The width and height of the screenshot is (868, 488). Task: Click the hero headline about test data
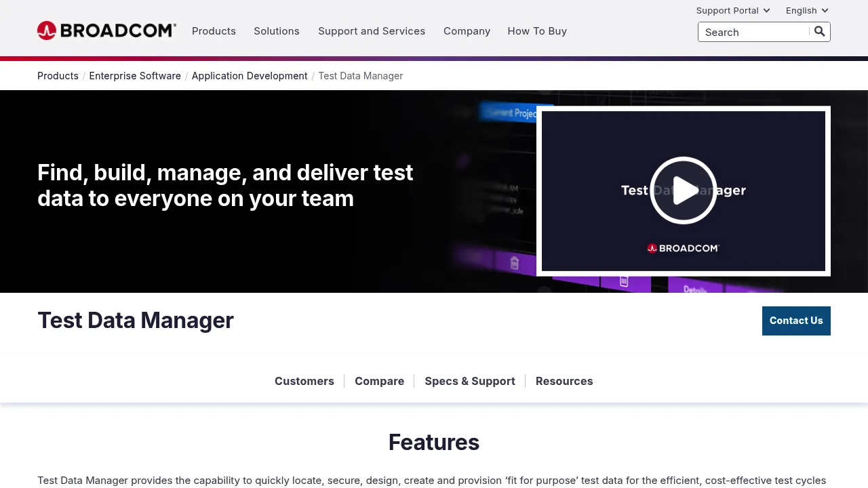coord(225,185)
